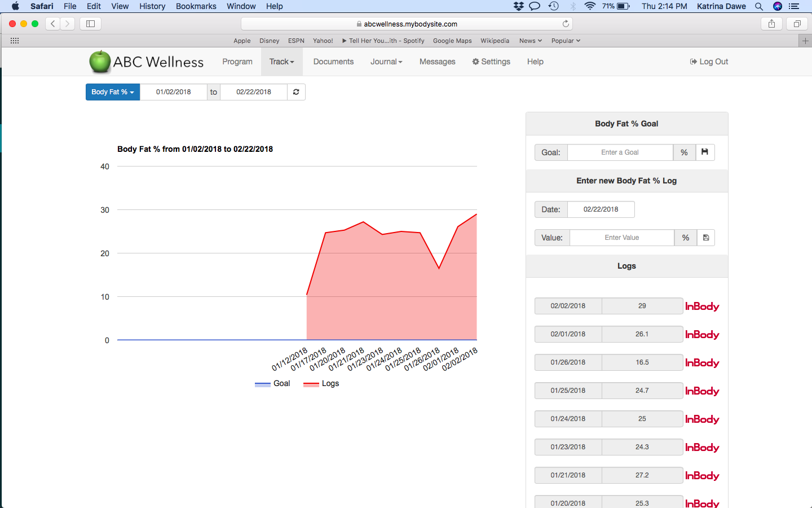The image size is (812, 508).
Task: Click the start date field 01/02/2018
Action: (174, 92)
